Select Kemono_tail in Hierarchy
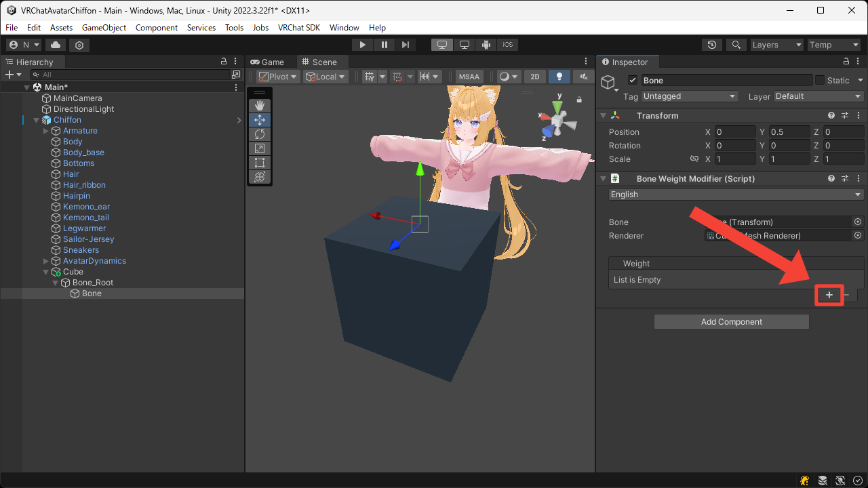Image resolution: width=868 pixels, height=488 pixels. click(x=86, y=218)
